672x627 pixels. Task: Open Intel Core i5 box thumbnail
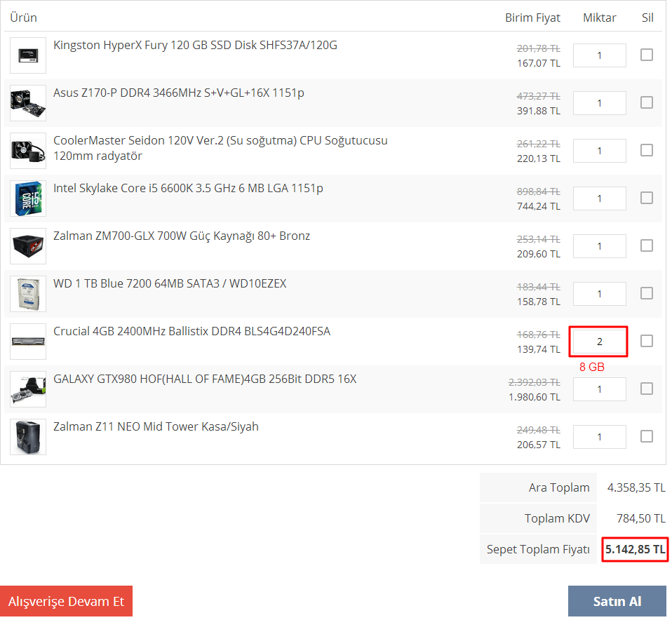click(28, 198)
